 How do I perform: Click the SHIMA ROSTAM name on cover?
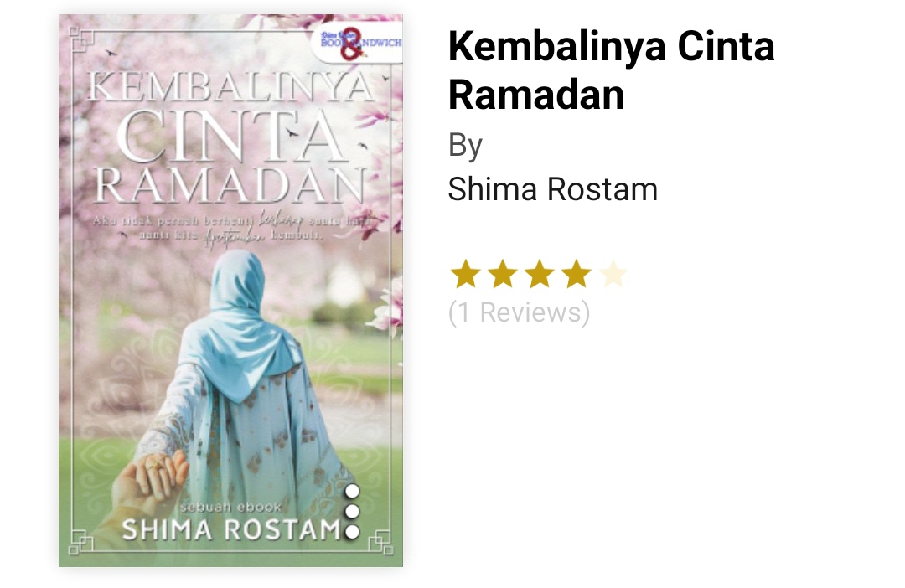point(232,529)
